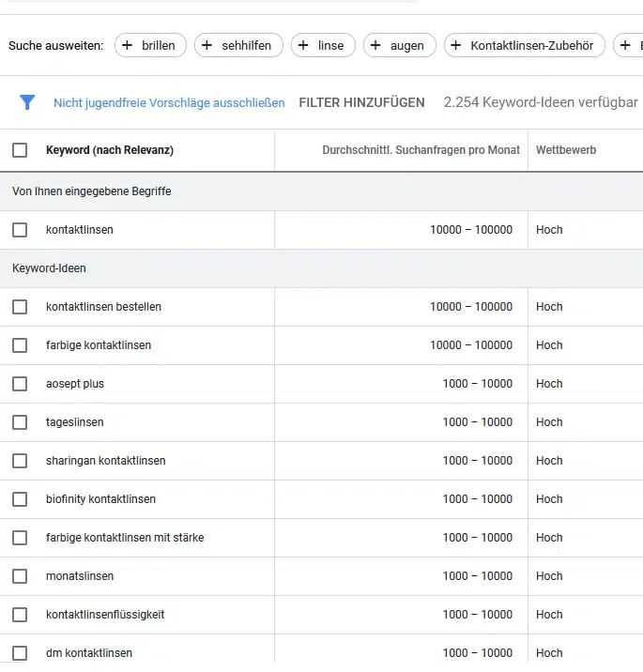Select the 'aosept plus' row checkbox

20,384
